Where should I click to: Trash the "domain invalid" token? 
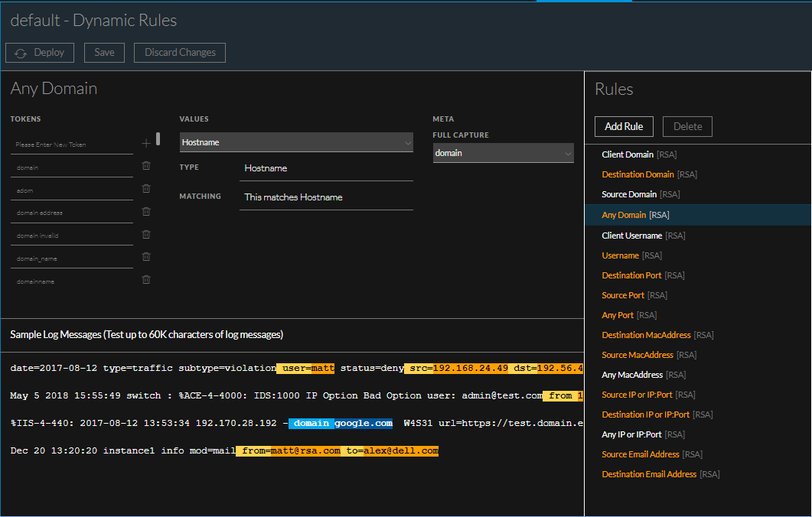[146, 235]
